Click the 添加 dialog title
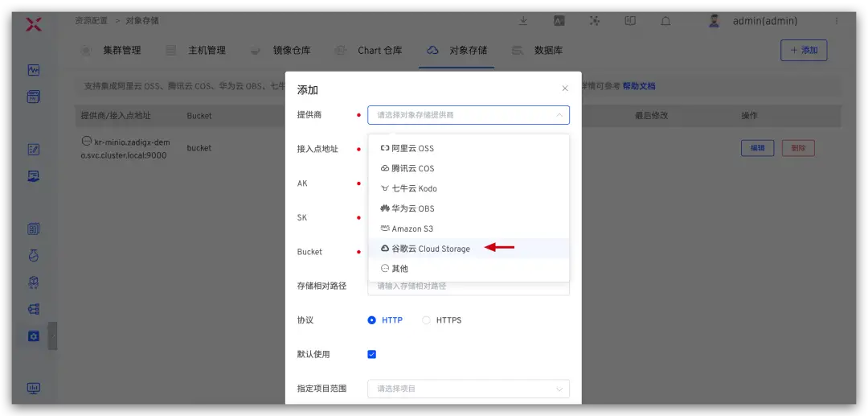The width and height of the screenshot is (868, 416). (307, 90)
